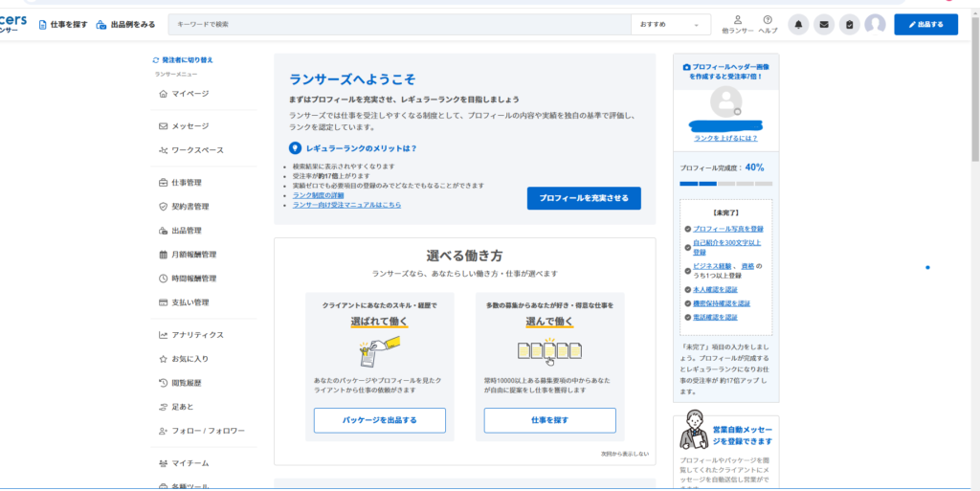Click the people icon beside マイチーム

pos(163,463)
